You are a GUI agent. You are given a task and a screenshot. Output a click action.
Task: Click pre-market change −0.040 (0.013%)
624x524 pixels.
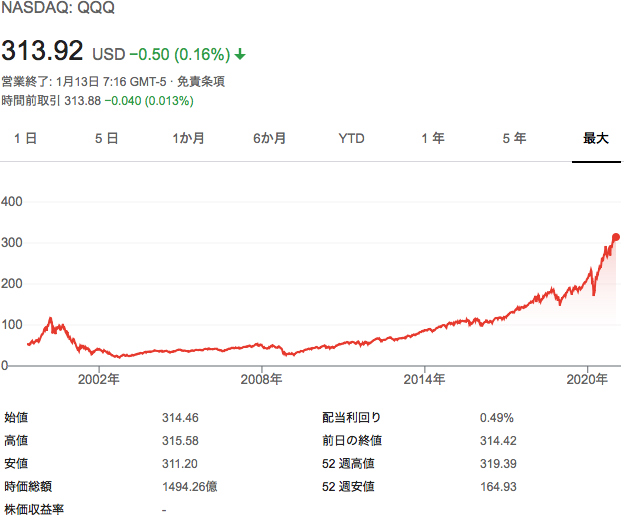click(149, 101)
